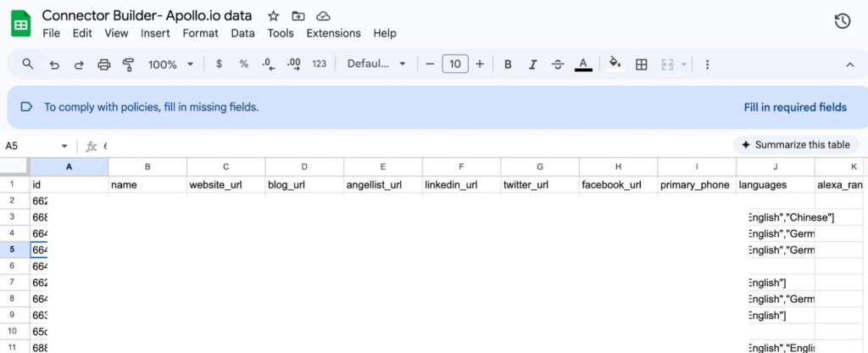
Task: Click the undo arrow icon
Action: [x=54, y=64]
